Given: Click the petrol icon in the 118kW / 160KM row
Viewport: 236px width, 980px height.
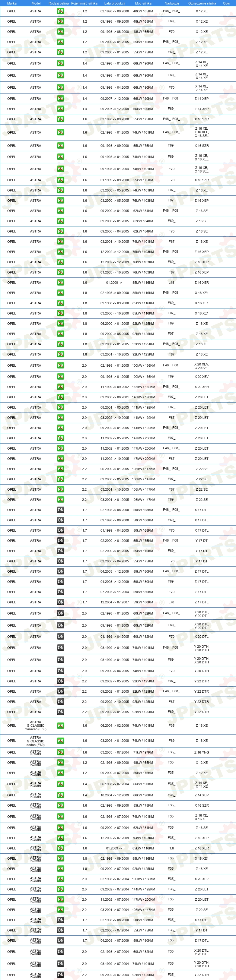Looking at the screenshot, I should point(61,387).
